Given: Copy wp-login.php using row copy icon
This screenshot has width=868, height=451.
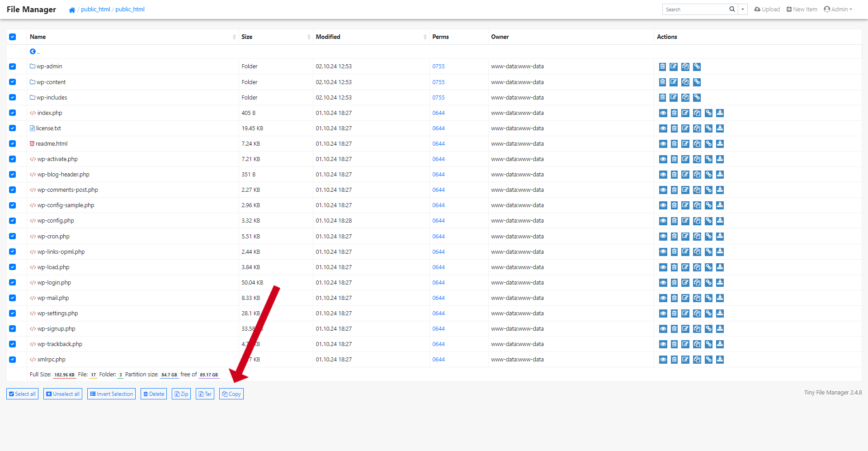Looking at the screenshot, I should coord(697,283).
